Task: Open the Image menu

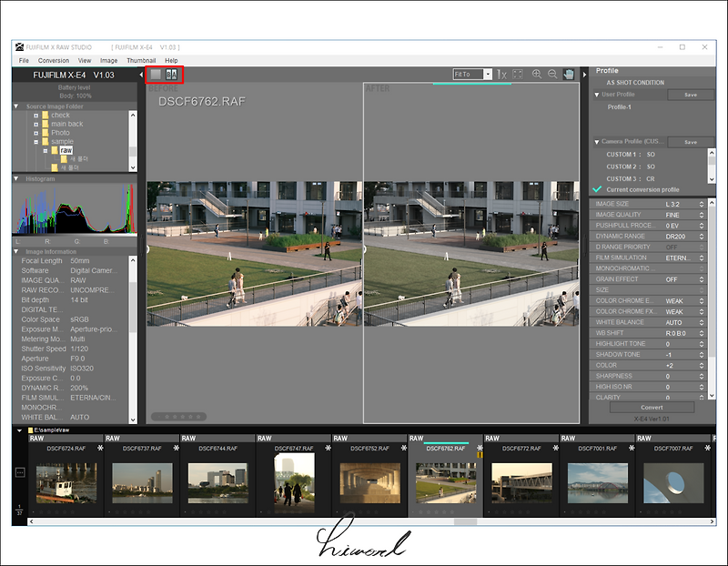Action: [x=108, y=60]
